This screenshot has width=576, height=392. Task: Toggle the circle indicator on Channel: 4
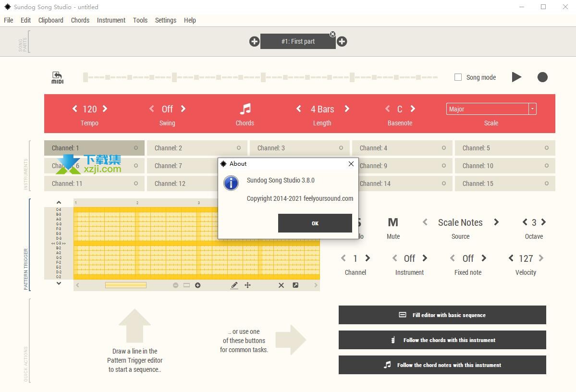point(444,148)
